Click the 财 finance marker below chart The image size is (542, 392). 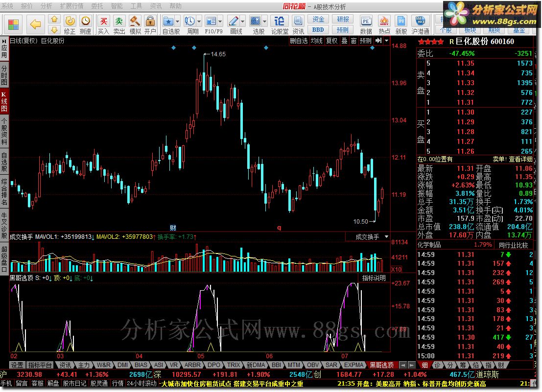pyautogui.click(x=173, y=228)
